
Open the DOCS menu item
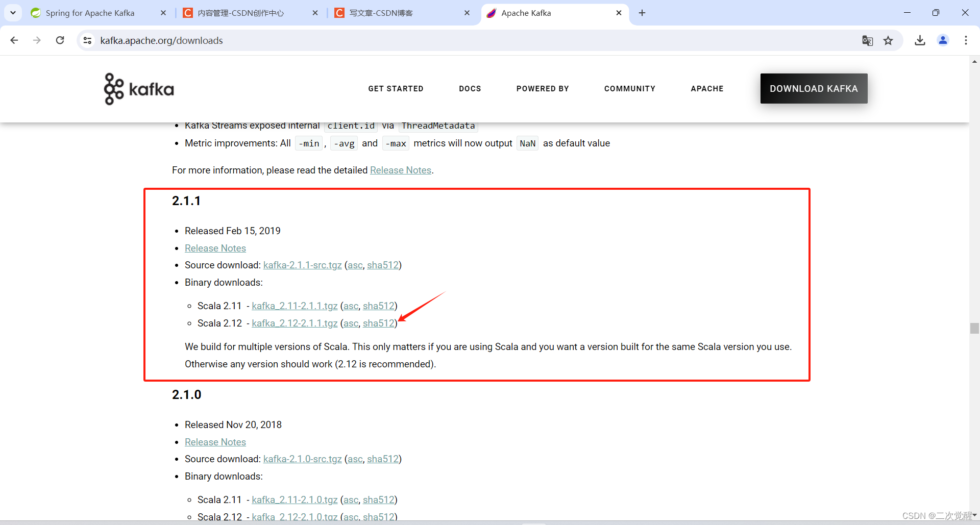[470, 89]
